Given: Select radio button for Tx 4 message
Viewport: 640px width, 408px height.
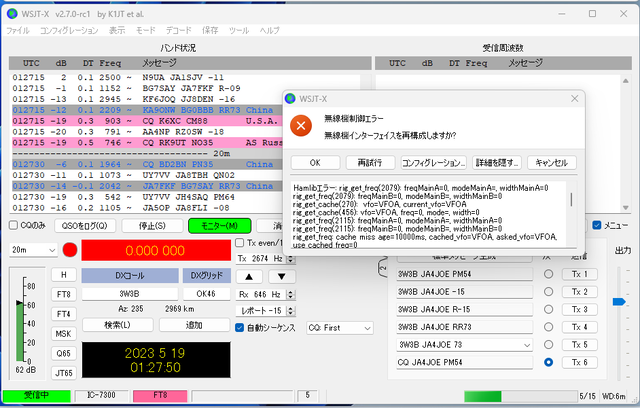Looking at the screenshot, I should click(548, 327).
